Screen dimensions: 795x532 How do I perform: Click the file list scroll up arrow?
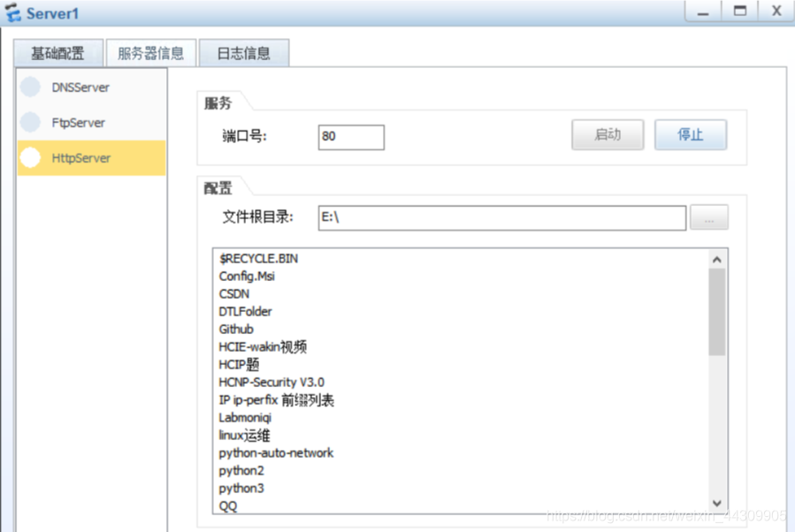716,260
